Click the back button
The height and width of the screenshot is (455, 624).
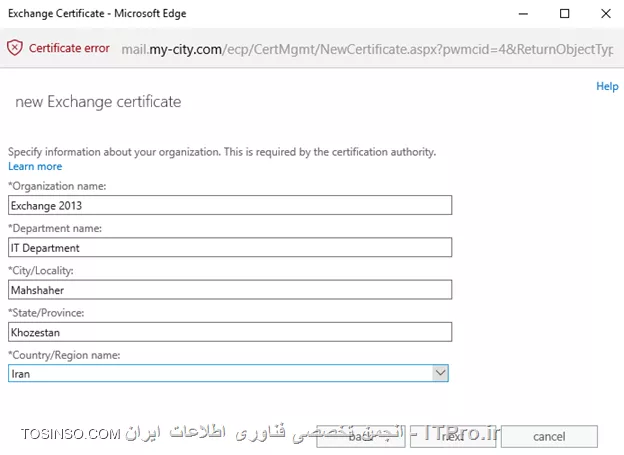361,437
